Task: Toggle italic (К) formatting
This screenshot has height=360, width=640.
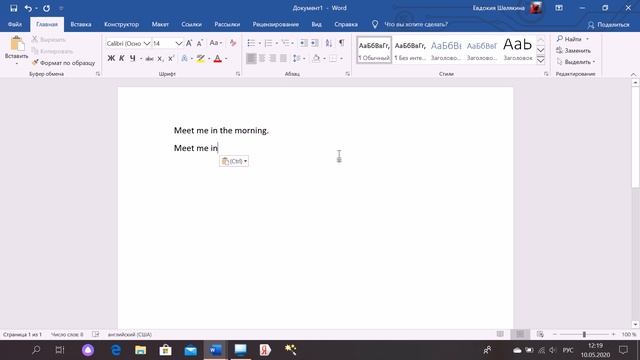Action: tap(122, 58)
